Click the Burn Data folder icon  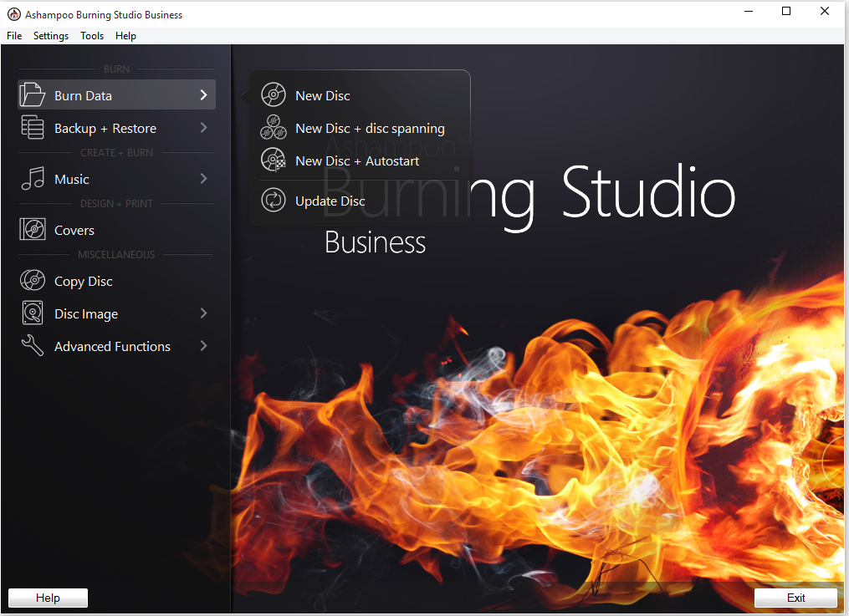pyautogui.click(x=33, y=95)
